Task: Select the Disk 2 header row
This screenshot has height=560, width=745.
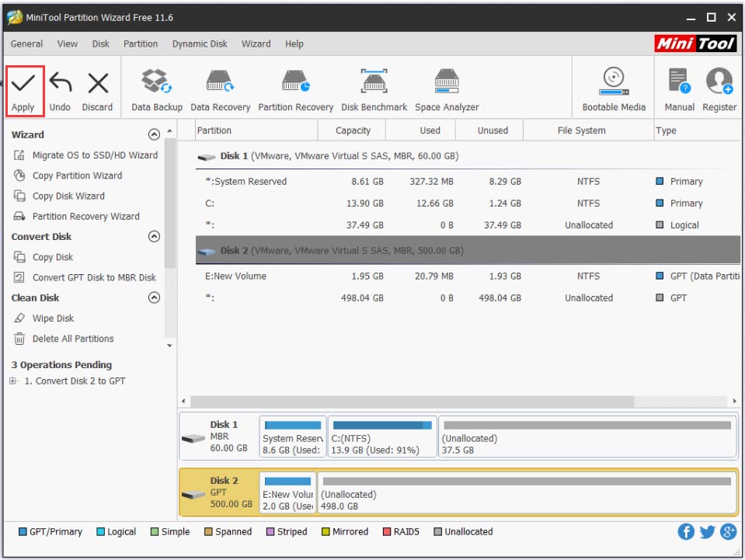Action: [468, 250]
